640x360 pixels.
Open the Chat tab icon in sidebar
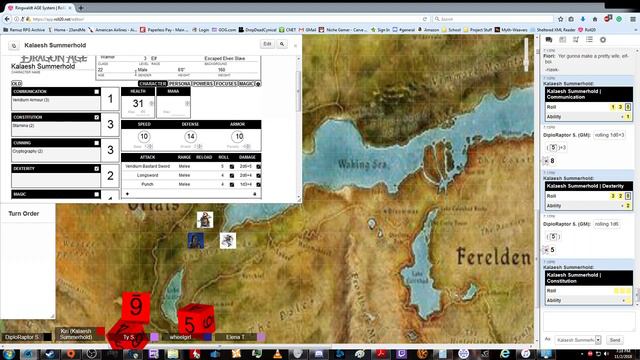[549, 40]
